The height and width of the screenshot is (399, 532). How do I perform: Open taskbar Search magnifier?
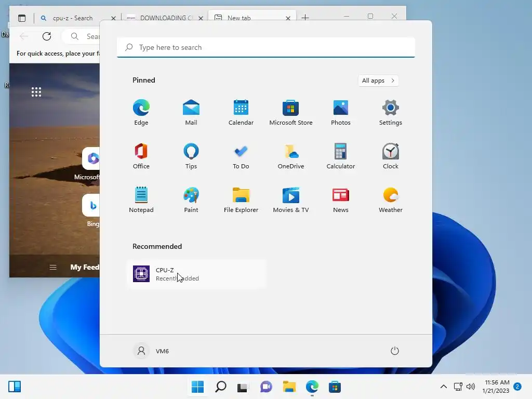pos(220,387)
